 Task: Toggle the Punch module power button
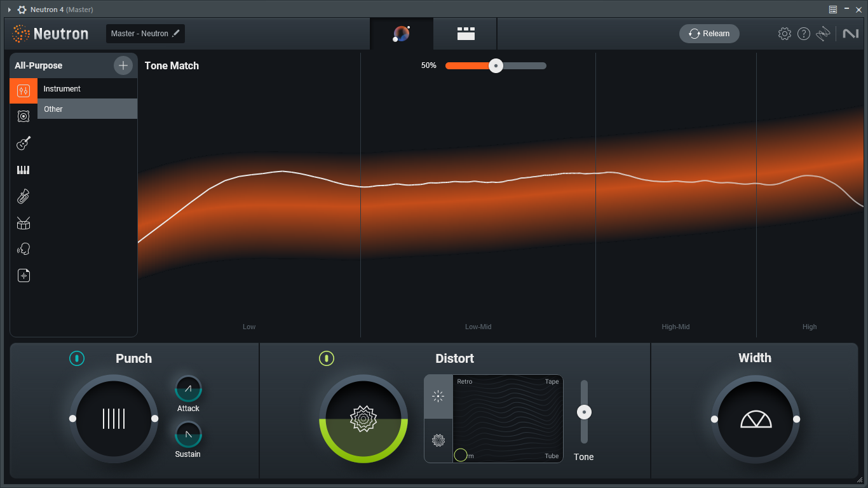coord(77,358)
